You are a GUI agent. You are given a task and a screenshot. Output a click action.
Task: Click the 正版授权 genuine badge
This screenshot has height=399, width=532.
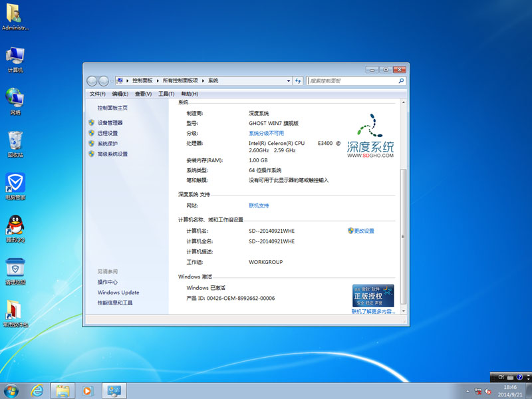pyautogui.click(x=373, y=295)
